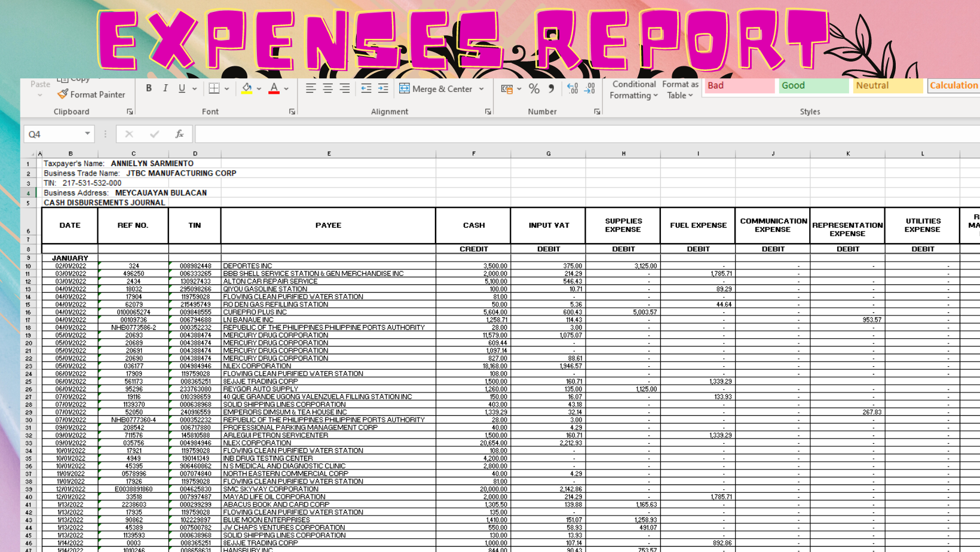
Task: Expand the Underline style dropdown arrow
Action: point(195,89)
